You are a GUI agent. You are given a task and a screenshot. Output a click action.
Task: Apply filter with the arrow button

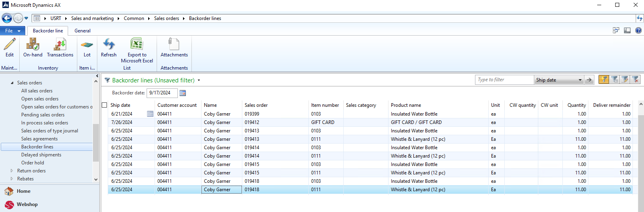pyautogui.click(x=589, y=80)
